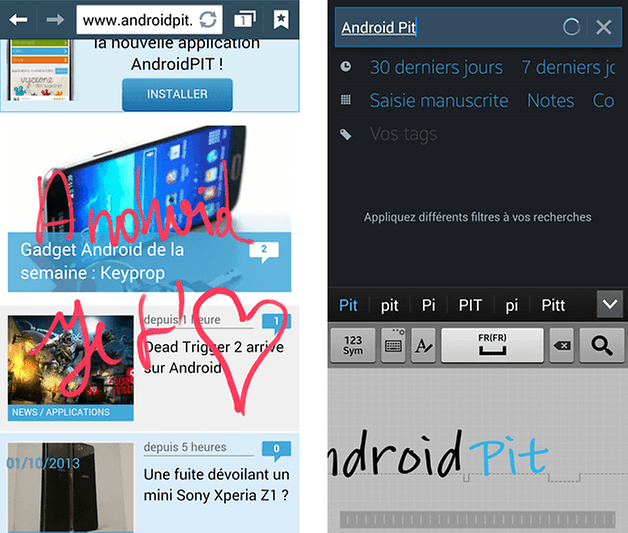The width and height of the screenshot is (628, 533).
Task: Tap the handwriting text-mode icon
Action: (423, 345)
